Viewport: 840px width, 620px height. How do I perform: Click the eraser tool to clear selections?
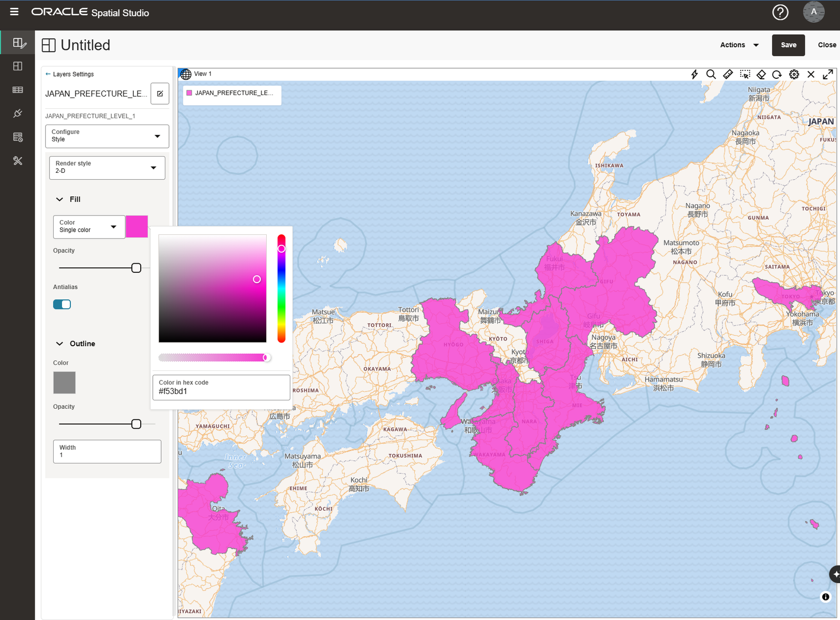click(761, 74)
